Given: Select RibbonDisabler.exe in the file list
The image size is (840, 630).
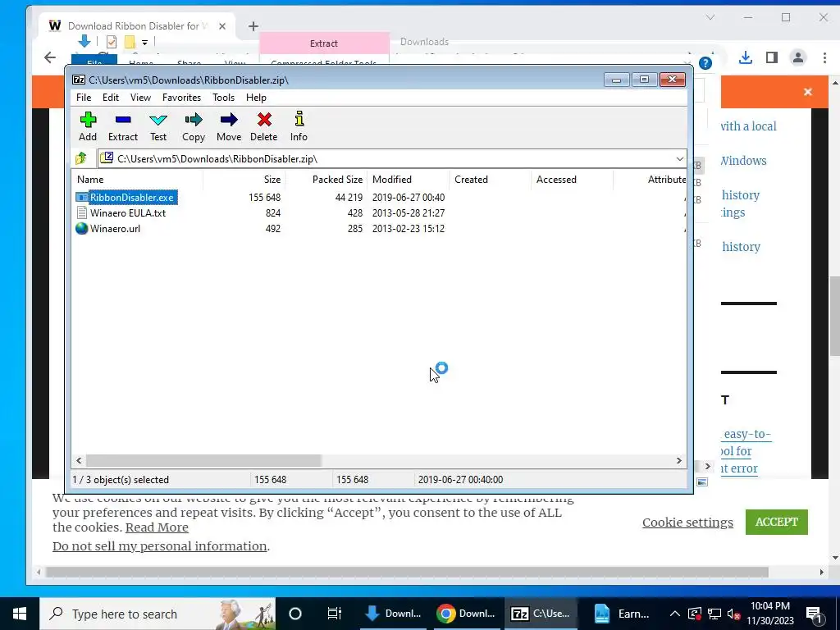Looking at the screenshot, I should pyautogui.click(x=126, y=197).
